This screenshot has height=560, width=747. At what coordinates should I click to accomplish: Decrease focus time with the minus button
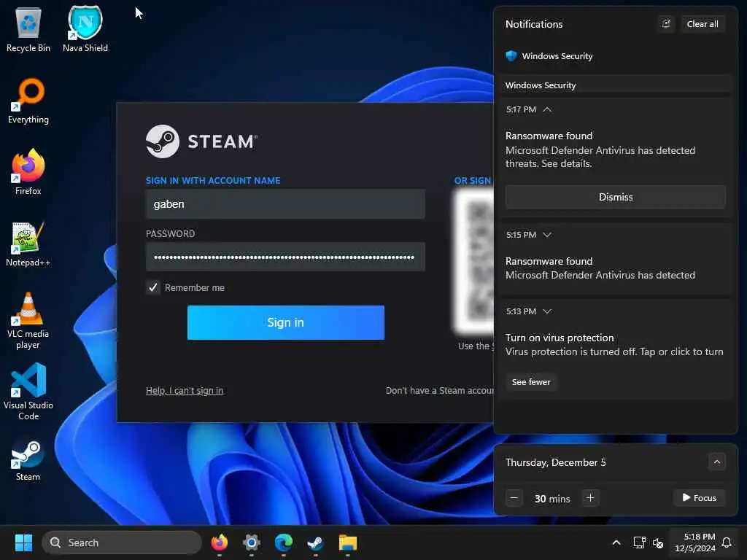[x=514, y=498]
